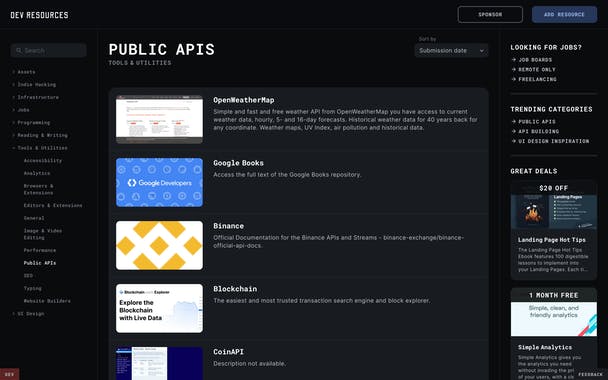608x380 pixels.
Task: Open the Feedback button
Action: point(590,374)
